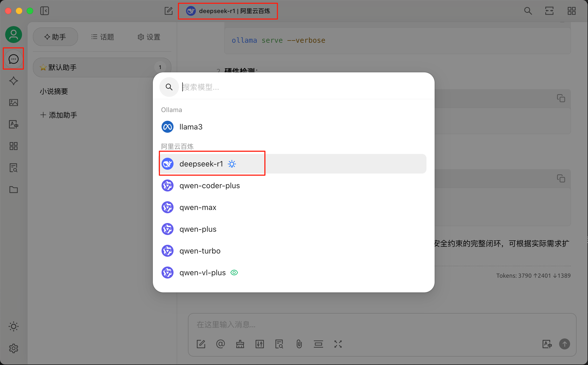Switch to the 设置 tab
This screenshot has height=365, width=588.
pos(149,37)
